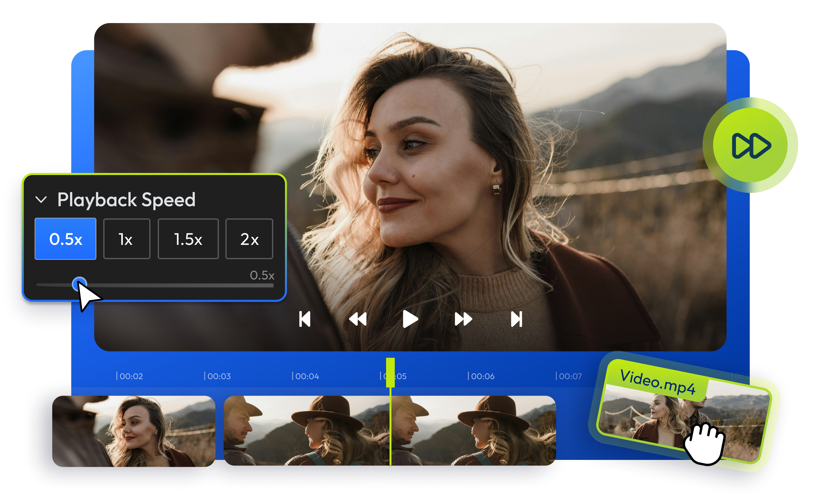Click the green circular fast-forward badge
The image size is (821, 504).
pos(751,145)
